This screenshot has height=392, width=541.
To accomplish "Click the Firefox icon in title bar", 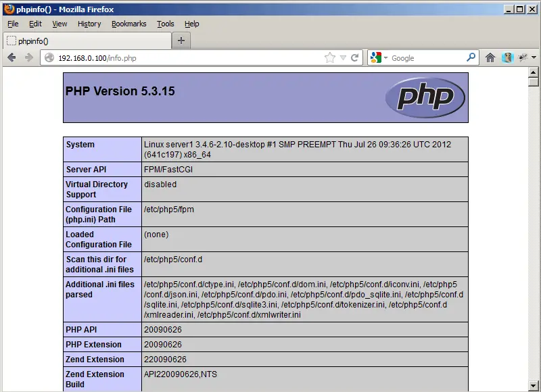I will point(9,9).
